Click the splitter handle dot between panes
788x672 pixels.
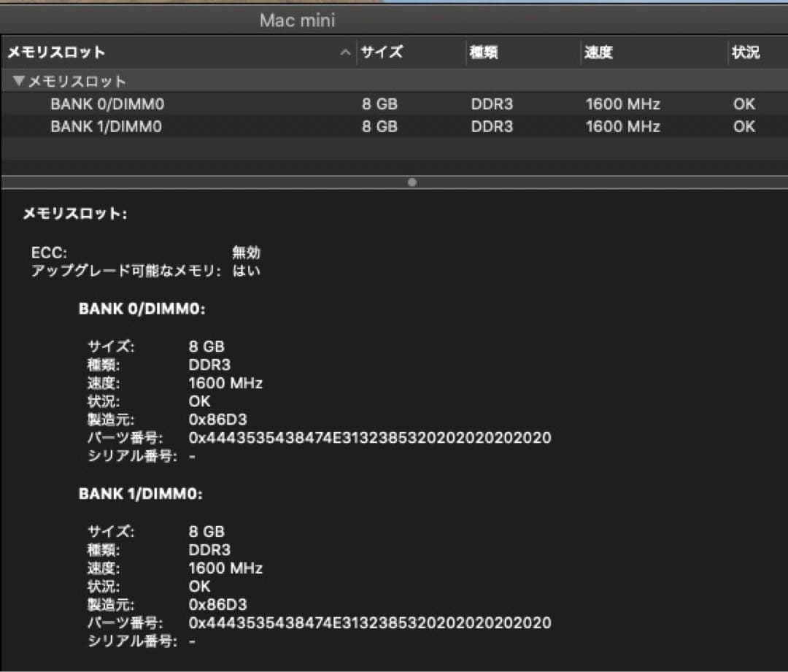click(x=412, y=182)
